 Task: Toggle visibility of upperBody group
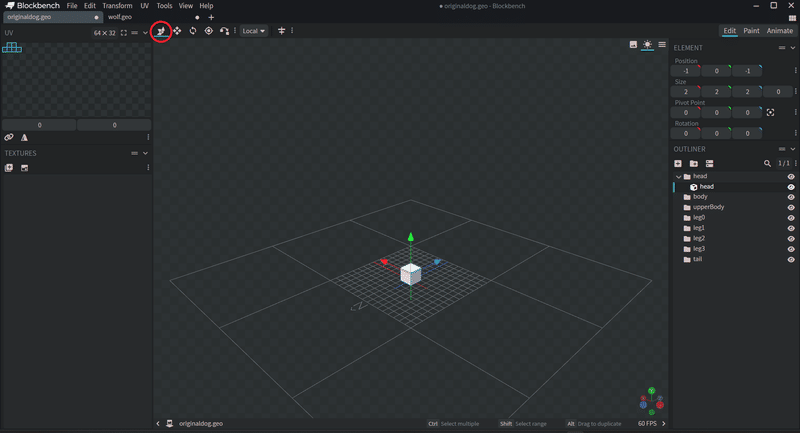[791, 208]
